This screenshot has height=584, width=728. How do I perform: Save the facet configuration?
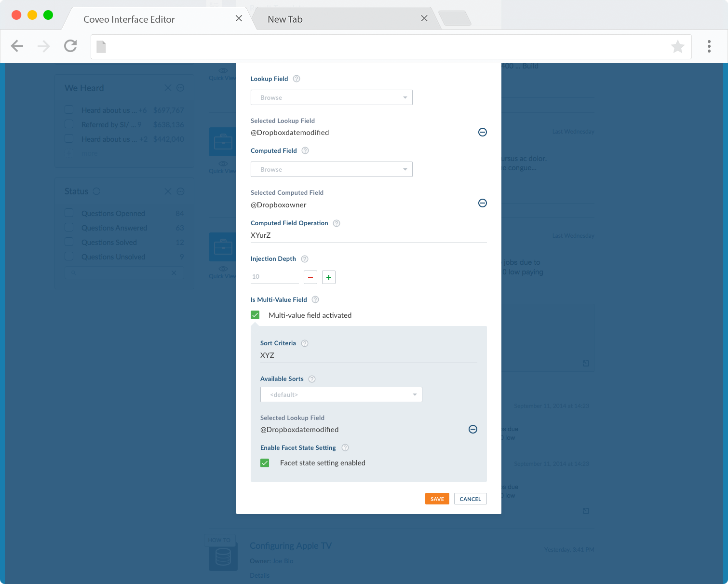point(437,499)
